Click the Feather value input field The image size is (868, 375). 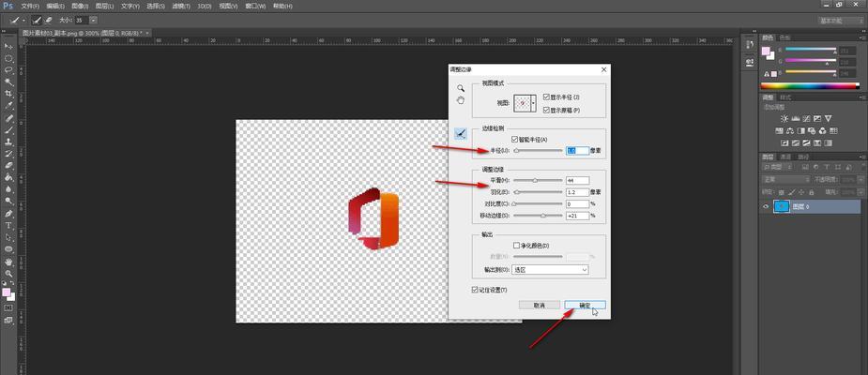coord(577,192)
